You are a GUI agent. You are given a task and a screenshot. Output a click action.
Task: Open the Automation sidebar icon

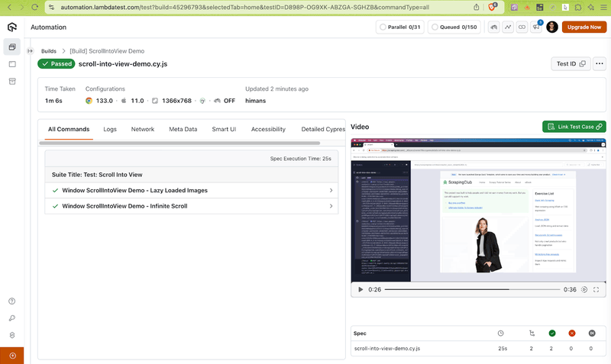[x=12, y=47]
